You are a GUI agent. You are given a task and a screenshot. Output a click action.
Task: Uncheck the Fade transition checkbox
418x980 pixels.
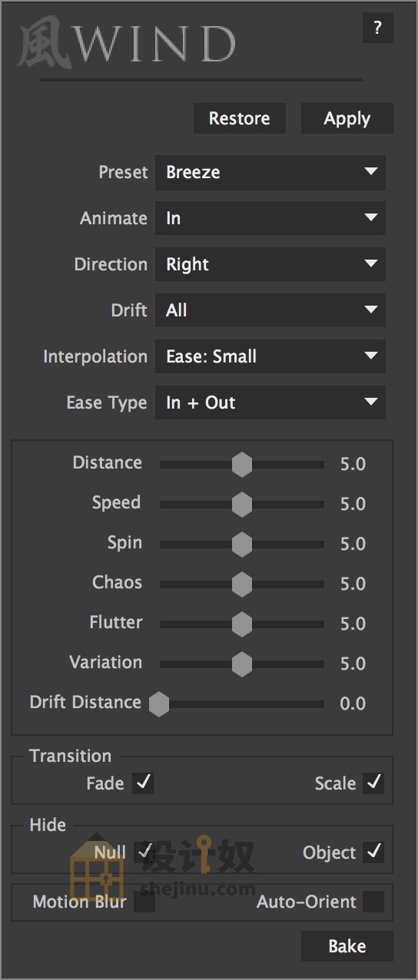pyautogui.click(x=144, y=783)
